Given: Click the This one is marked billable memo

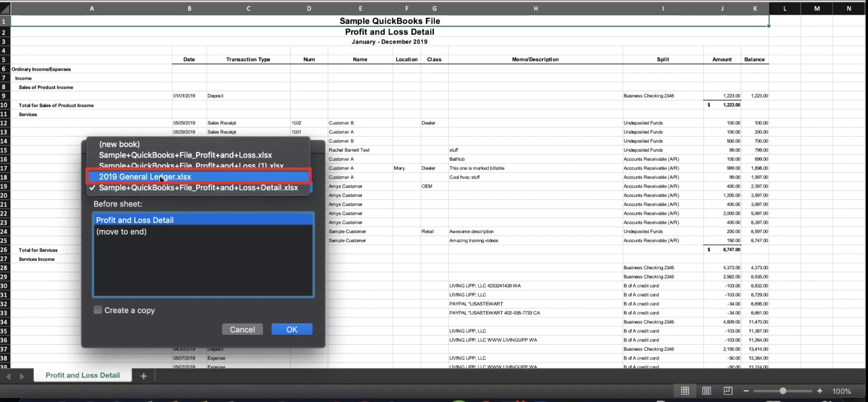Looking at the screenshot, I should [x=535, y=168].
